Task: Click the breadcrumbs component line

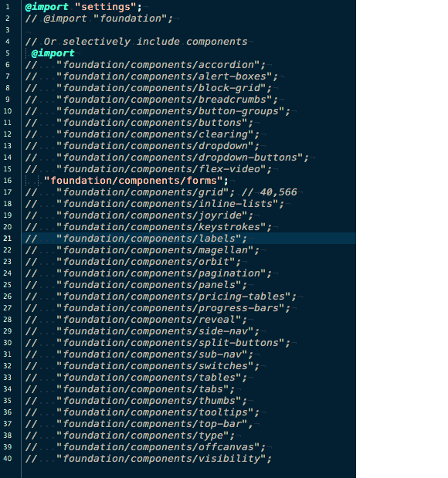Action: point(152,100)
